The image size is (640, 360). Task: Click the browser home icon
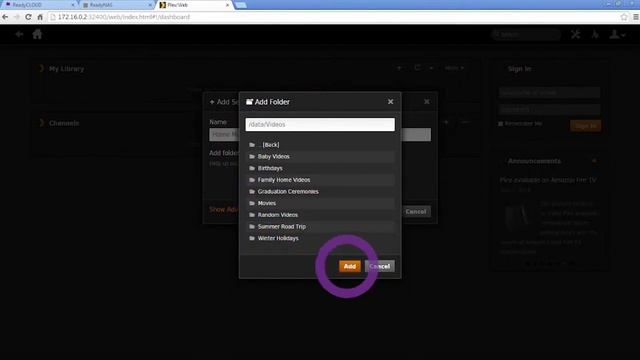[40, 17]
